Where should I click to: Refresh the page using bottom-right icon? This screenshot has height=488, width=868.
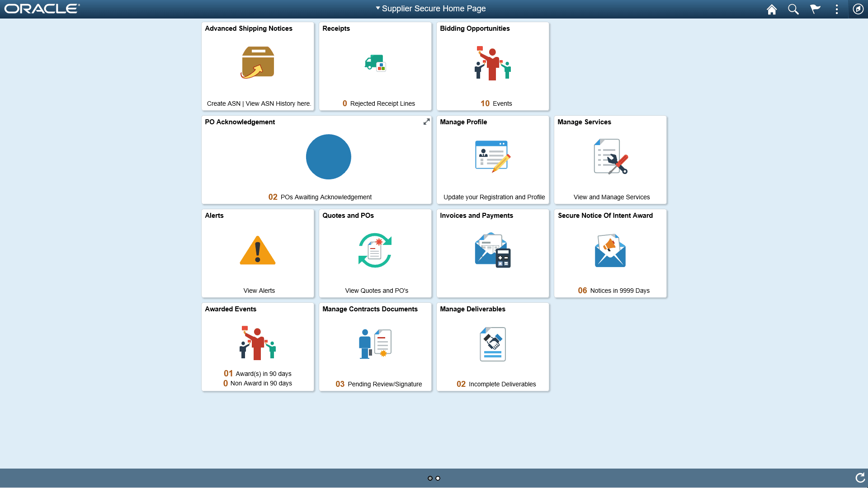[x=859, y=478]
